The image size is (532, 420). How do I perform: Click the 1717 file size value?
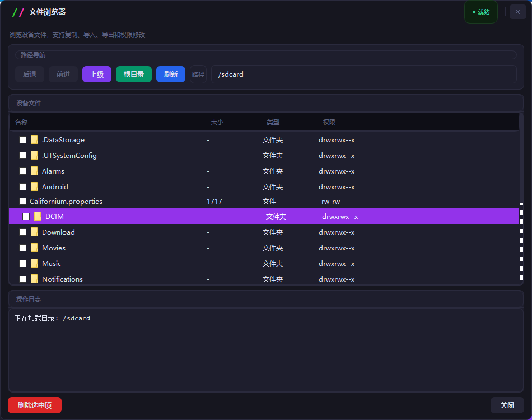point(214,202)
